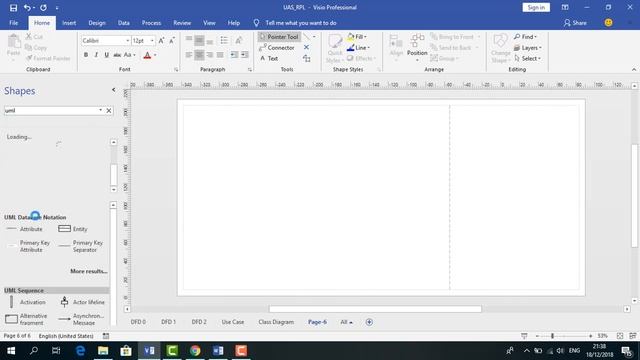Screen dimensions: 640x360
Task: Open the Change Case Aa dropdown
Action: (x=129, y=55)
